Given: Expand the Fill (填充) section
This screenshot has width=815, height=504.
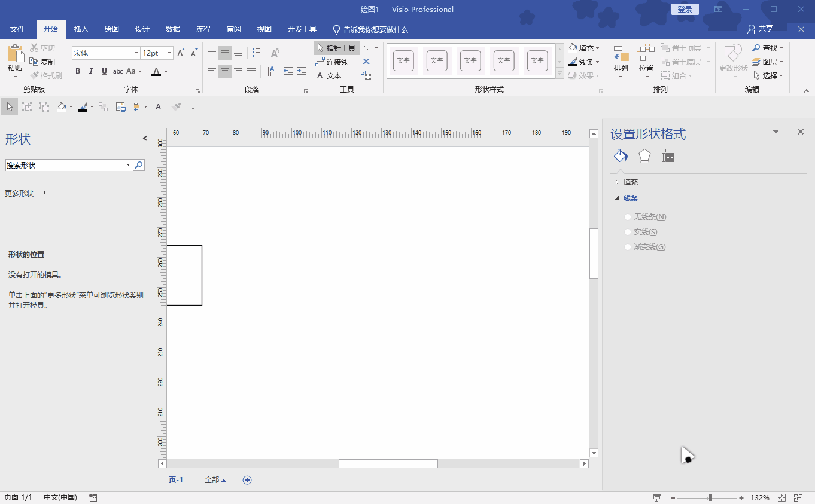Looking at the screenshot, I should click(630, 182).
